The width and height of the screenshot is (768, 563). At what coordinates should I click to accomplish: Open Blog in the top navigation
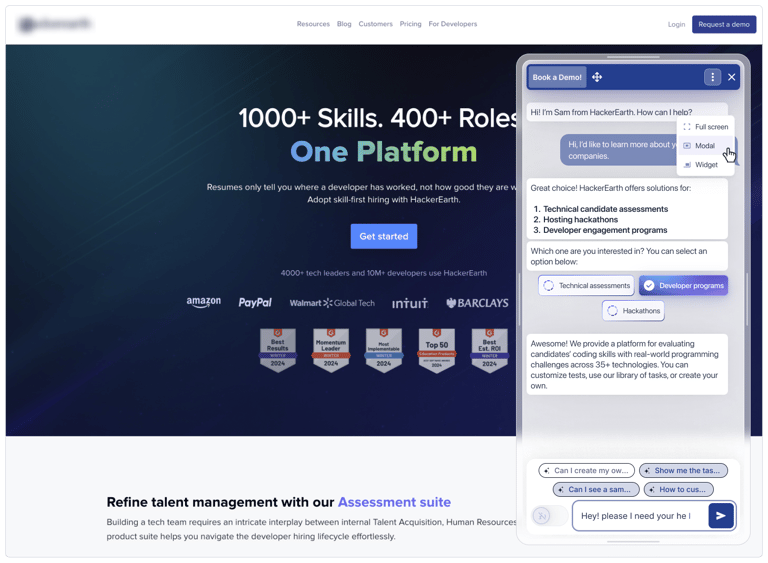pos(344,24)
